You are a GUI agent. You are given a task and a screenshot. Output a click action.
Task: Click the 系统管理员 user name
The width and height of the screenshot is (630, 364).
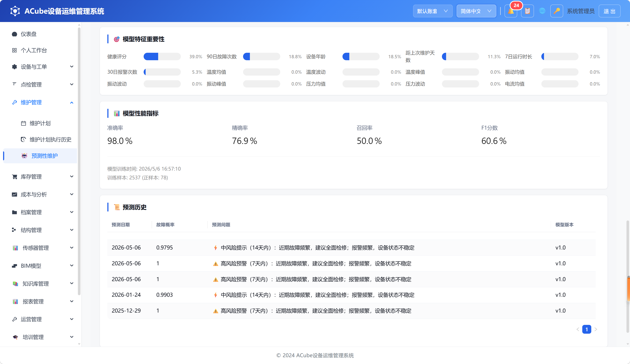(581, 11)
